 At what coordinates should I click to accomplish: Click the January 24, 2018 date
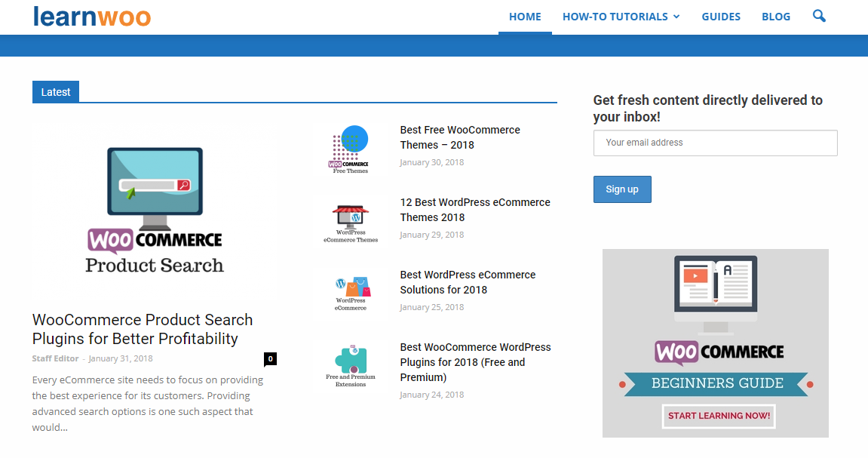point(432,395)
